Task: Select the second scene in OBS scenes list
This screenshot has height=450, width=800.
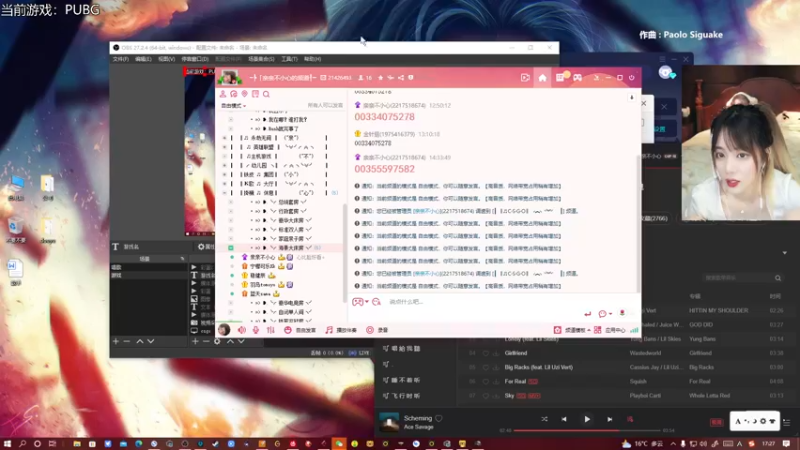Action: tap(148, 275)
